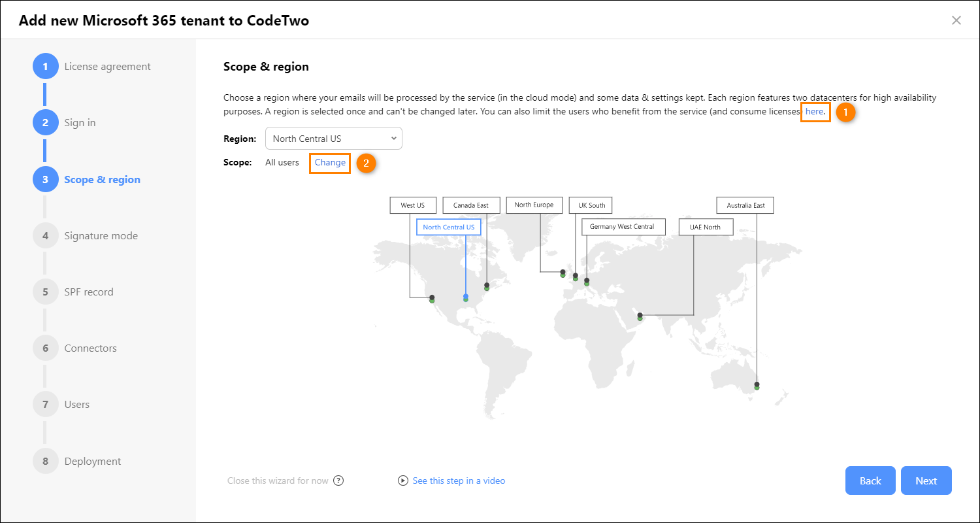Click the Next button
The image size is (980, 523).
926,481
